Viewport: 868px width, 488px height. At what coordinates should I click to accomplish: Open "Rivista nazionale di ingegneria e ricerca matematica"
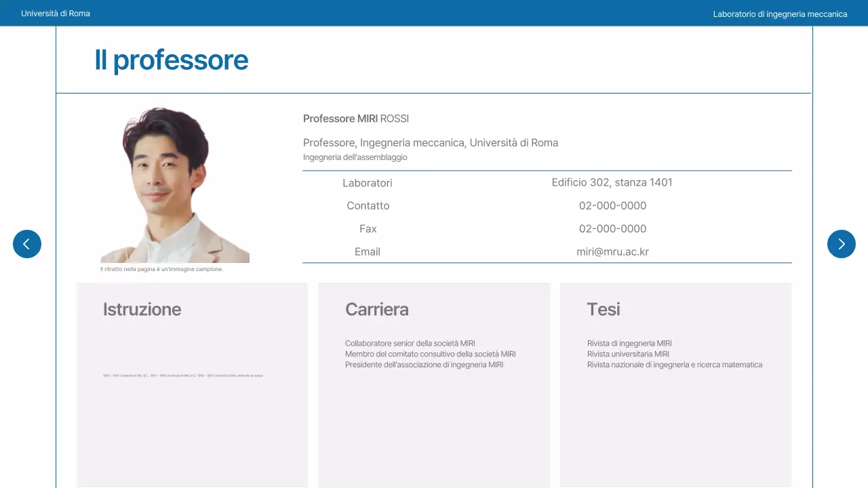675,365
